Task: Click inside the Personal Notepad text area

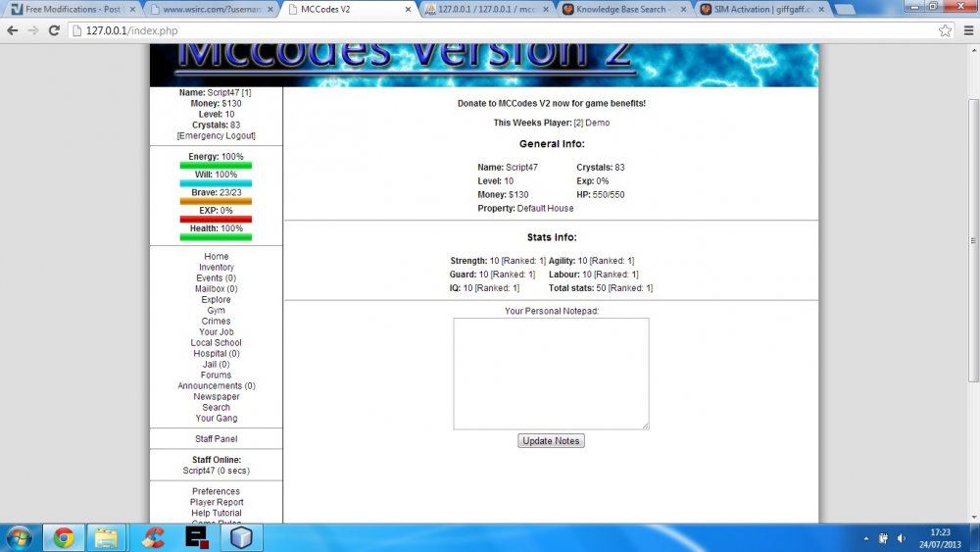Action: (551, 373)
